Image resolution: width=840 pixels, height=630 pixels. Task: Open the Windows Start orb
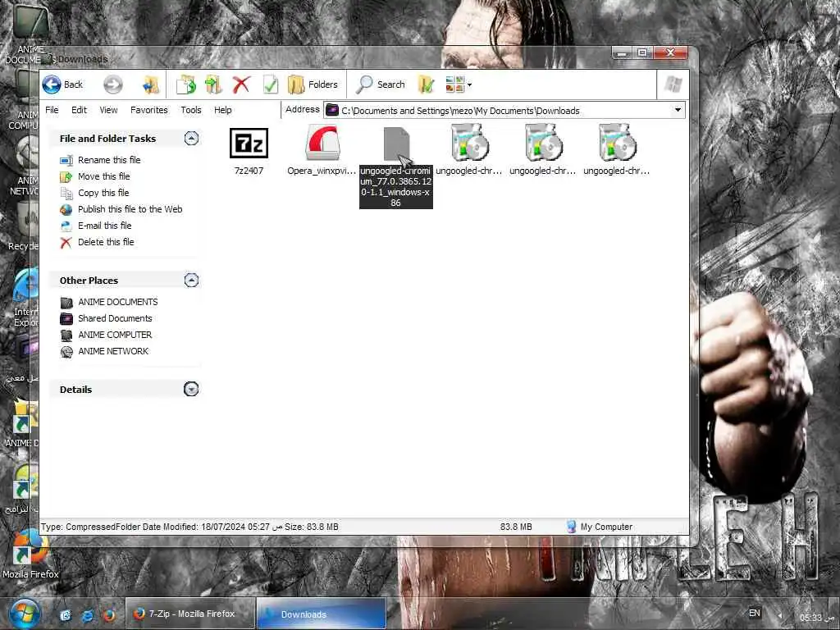click(x=24, y=614)
